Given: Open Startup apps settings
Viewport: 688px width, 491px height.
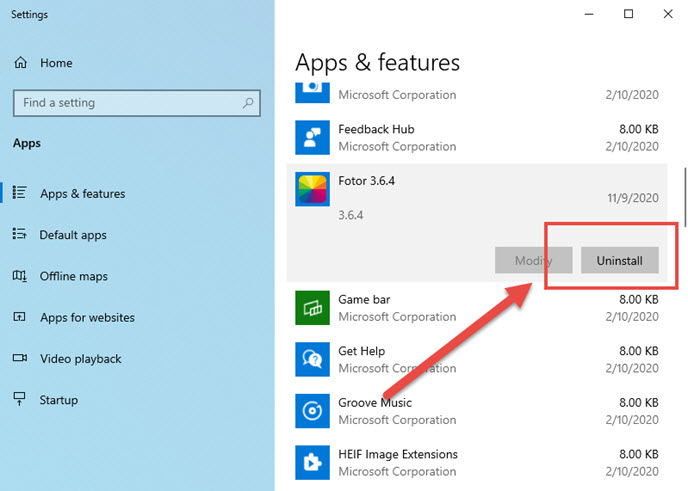Looking at the screenshot, I should pos(59,400).
